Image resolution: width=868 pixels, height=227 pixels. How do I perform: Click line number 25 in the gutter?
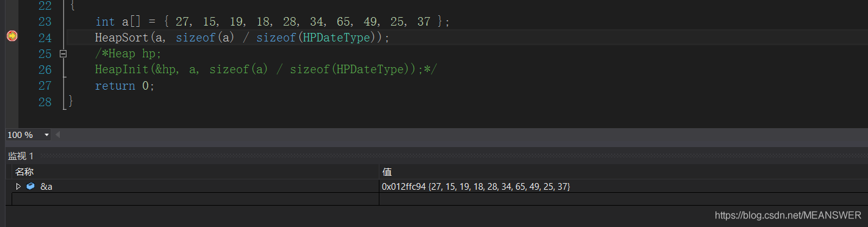pos(45,54)
